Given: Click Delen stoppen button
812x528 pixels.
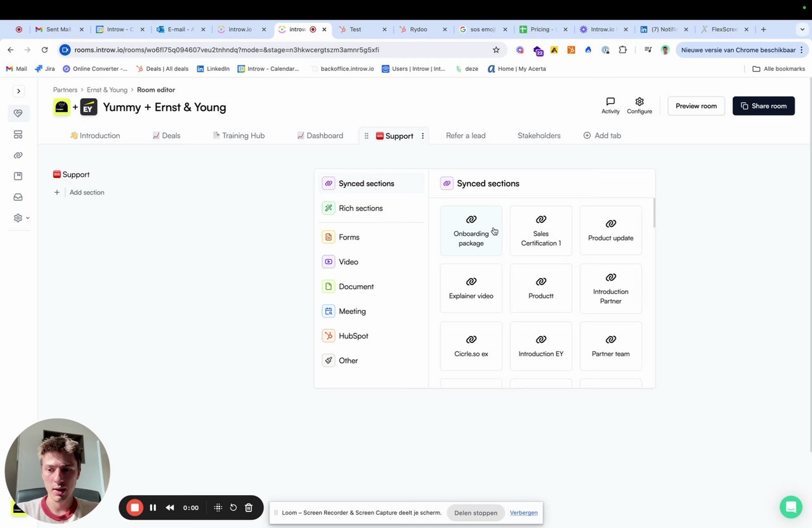Looking at the screenshot, I should 476,513.
